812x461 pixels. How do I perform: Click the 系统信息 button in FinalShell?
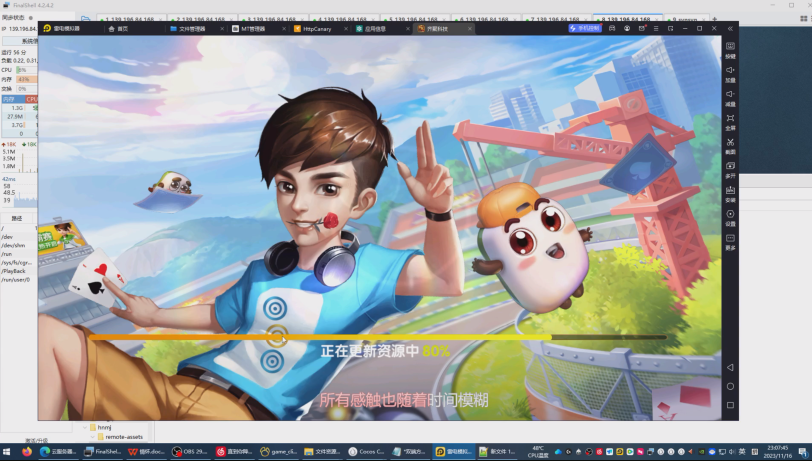tap(21, 40)
